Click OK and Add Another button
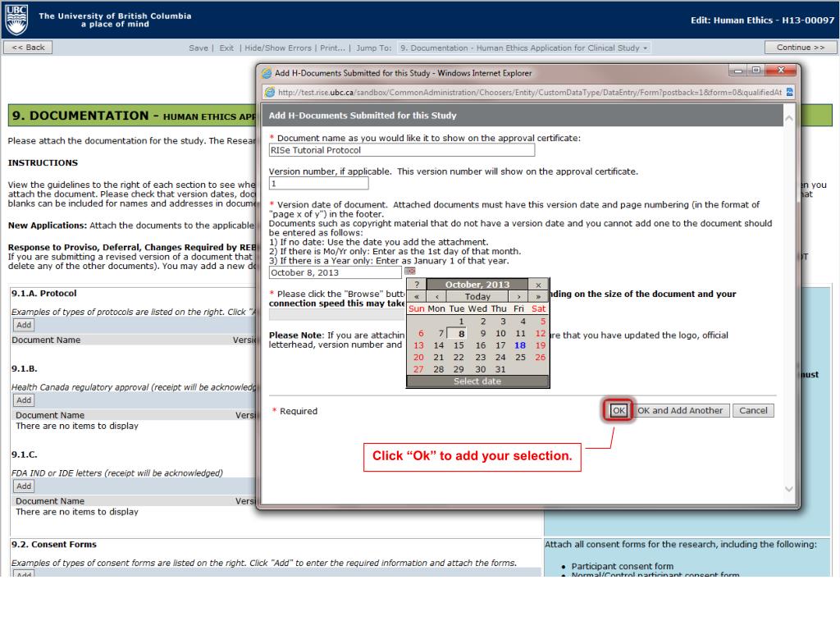Viewport: 840px width, 630px height. 680,410
